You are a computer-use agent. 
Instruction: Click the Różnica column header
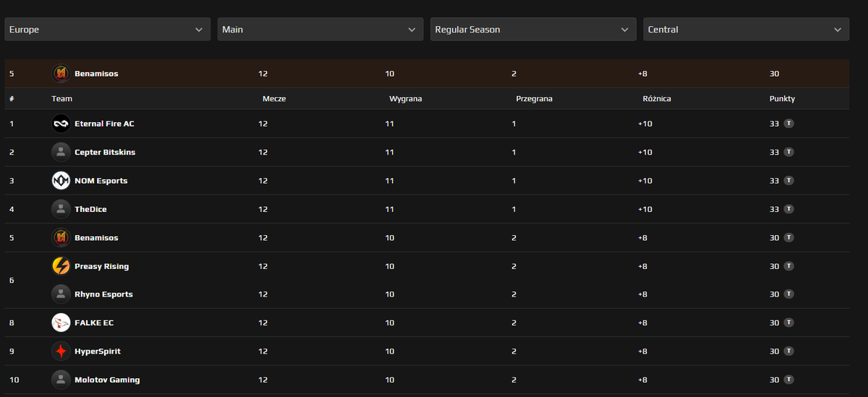click(x=657, y=99)
